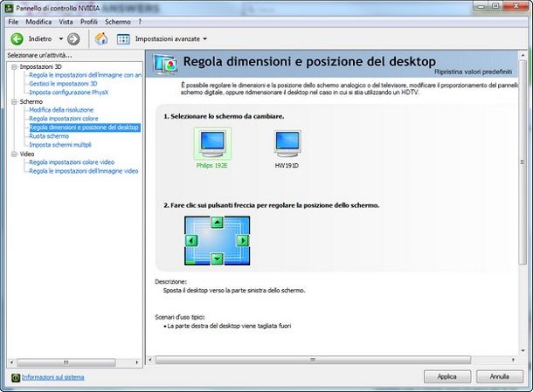This screenshot has height=392, width=533.
Task: Open the Informazioni sul sistema link
Action: (x=53, y=377)
